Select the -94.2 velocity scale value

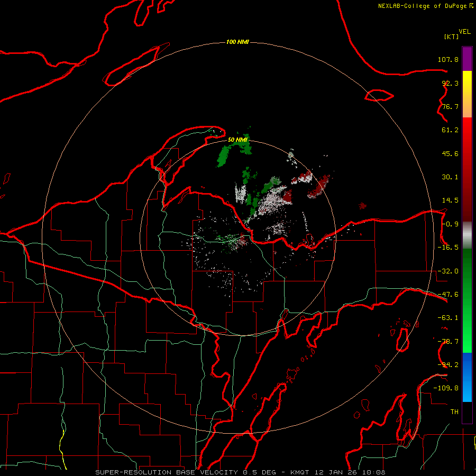[x=448, y=365]
